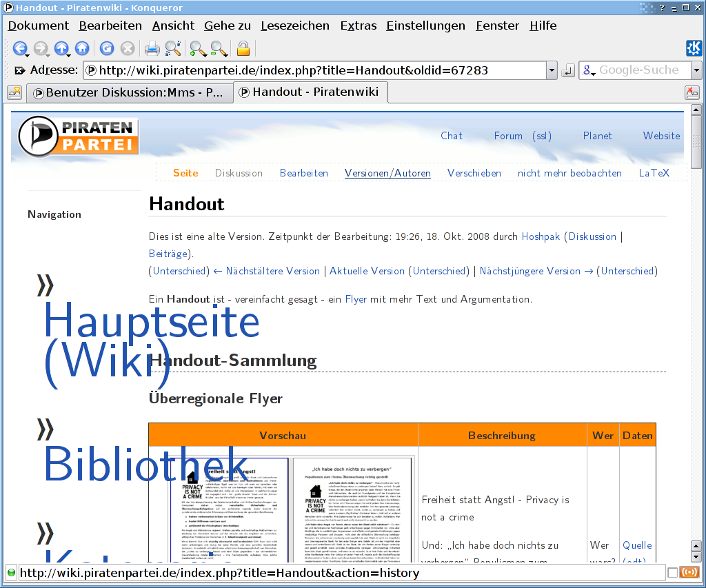This screenshot has height=588, width=706.
Task: Click the zoom out magnifier icon
Action: point(219,48)
